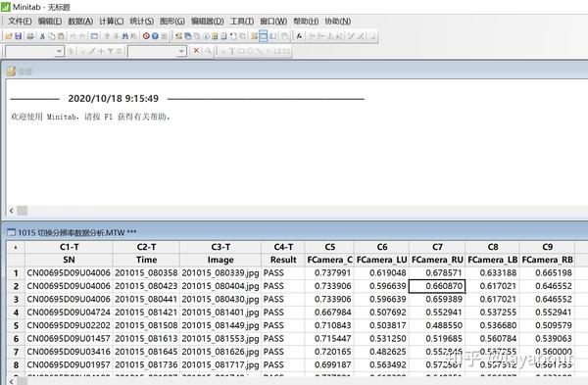Select column header C1-T

(69, 247)
